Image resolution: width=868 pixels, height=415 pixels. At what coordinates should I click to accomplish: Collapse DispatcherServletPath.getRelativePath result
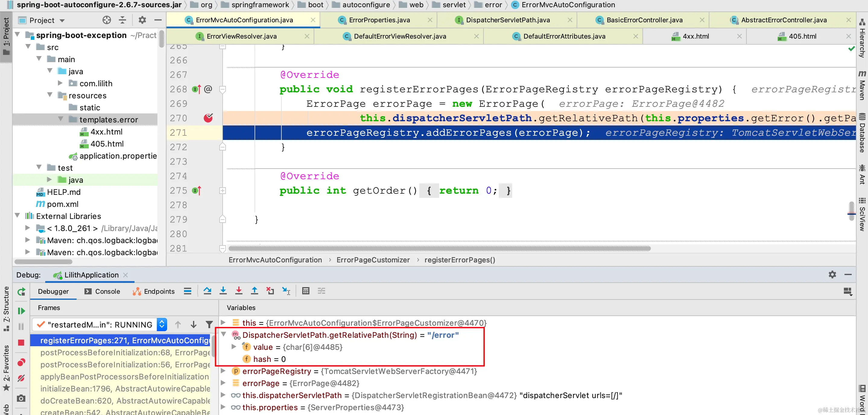click(x=223, y=334)
